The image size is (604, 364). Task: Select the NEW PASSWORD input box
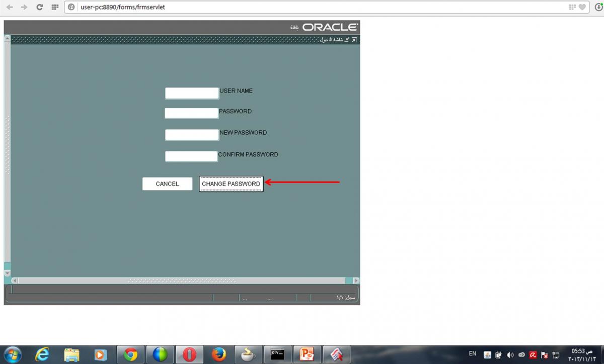[x=192, y=135]
